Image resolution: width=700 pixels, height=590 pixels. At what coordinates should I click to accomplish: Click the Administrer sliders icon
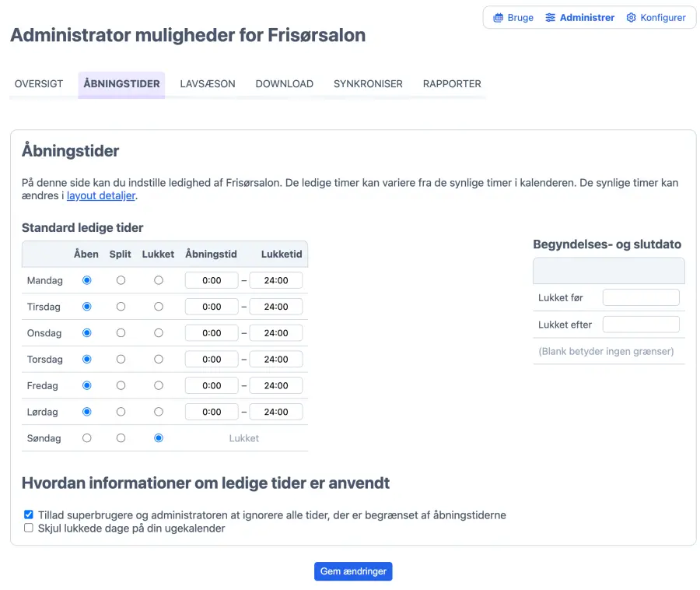click(x=551, y=18)
